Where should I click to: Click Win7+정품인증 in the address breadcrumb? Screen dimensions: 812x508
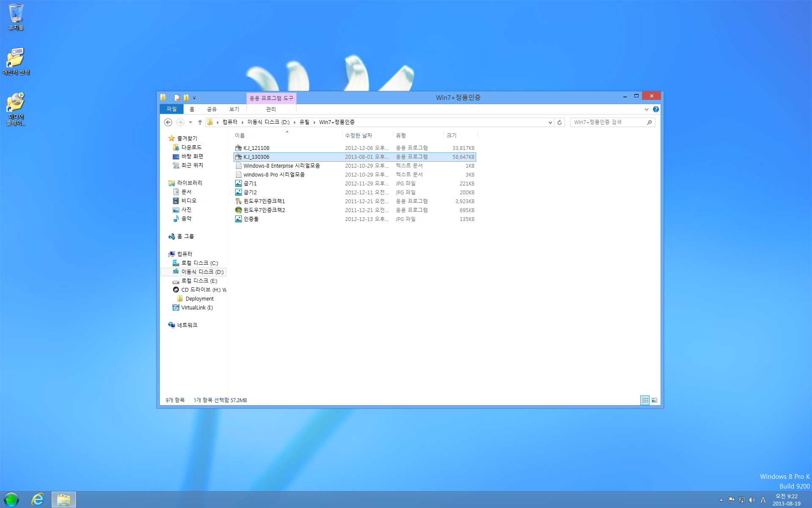337,122
